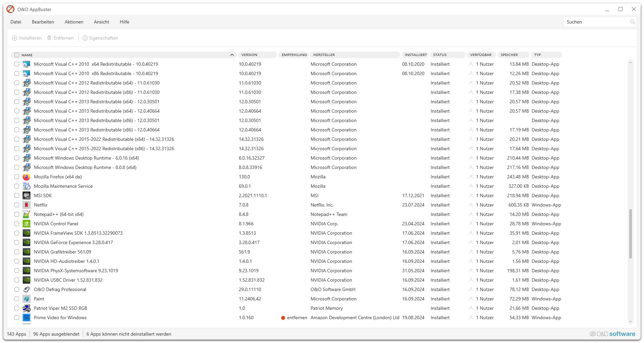Image resolution: width=644 pixels, height=343 pixels.
Task: Click the O&O Defrag Professional icon
Action: 26,289
